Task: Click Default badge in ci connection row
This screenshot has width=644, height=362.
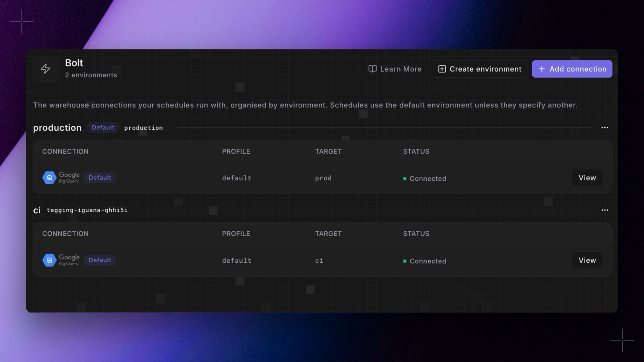Action: [x=100, y=260]
